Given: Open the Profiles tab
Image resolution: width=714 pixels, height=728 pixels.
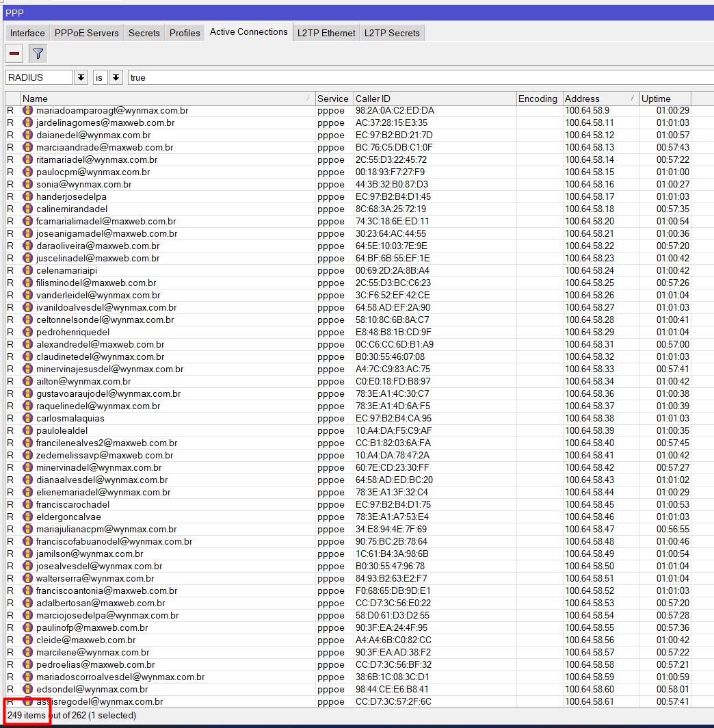Looking at the screenshot, I should (x=185, y=33).
